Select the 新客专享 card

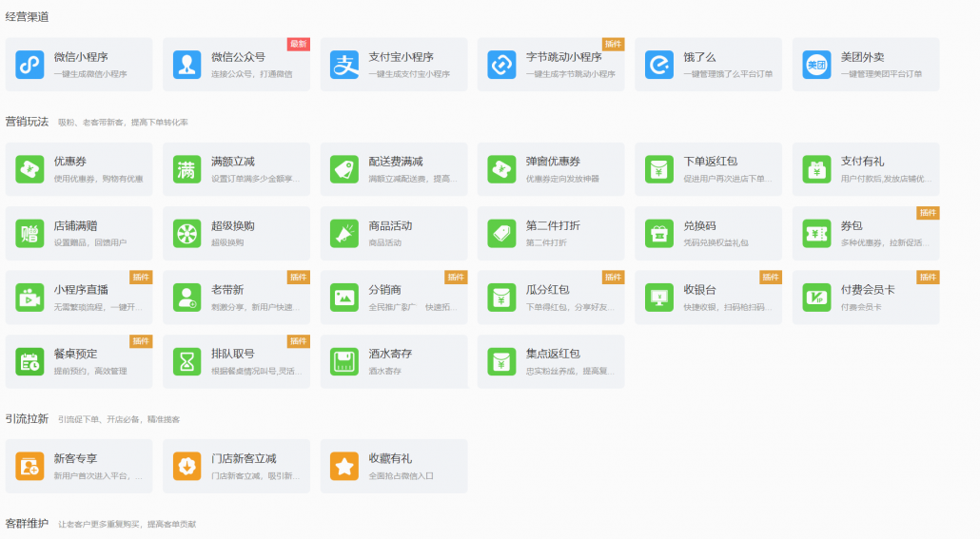79,466
